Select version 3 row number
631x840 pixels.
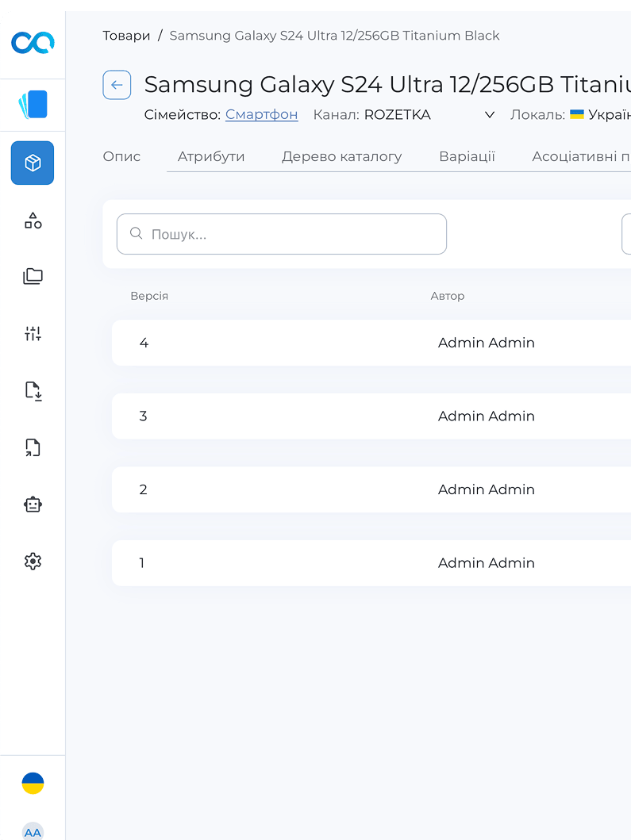[x=143, y=416]
